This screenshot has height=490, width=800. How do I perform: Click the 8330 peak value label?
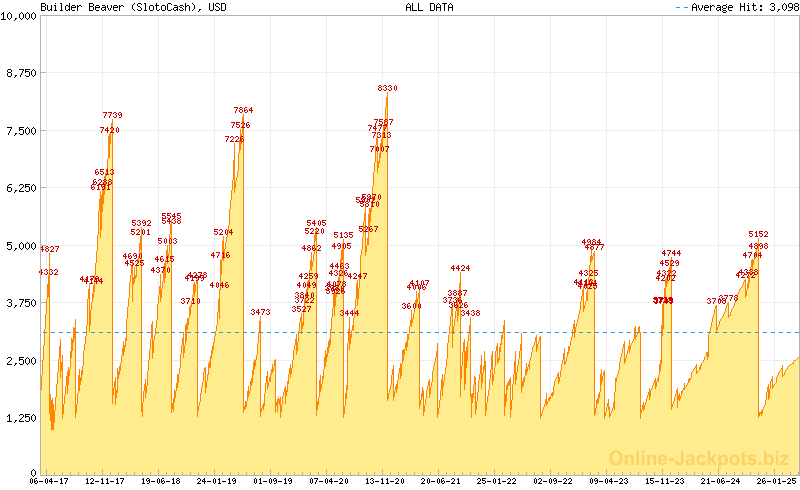click(x=387, y=88)
